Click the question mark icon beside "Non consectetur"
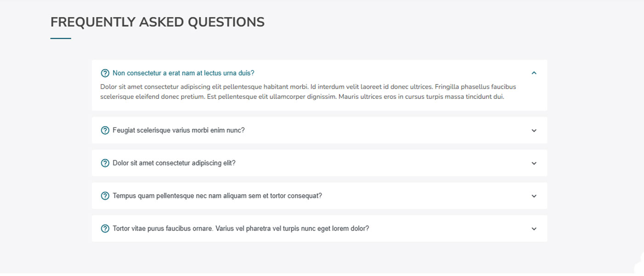 105,73
